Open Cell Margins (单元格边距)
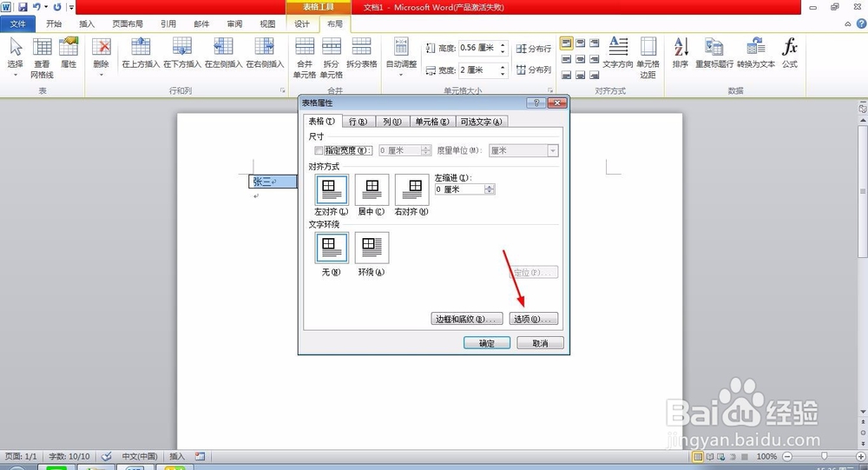This screenshot has width=868, height=470. pyautogui.click(x=648, y=58)
